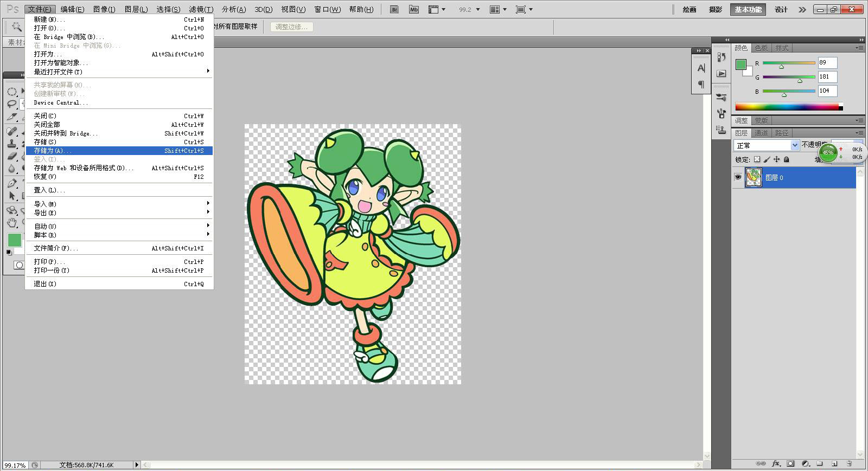Show more workspaces with double chevron
The image size is (868, 471).
point(802,9)
